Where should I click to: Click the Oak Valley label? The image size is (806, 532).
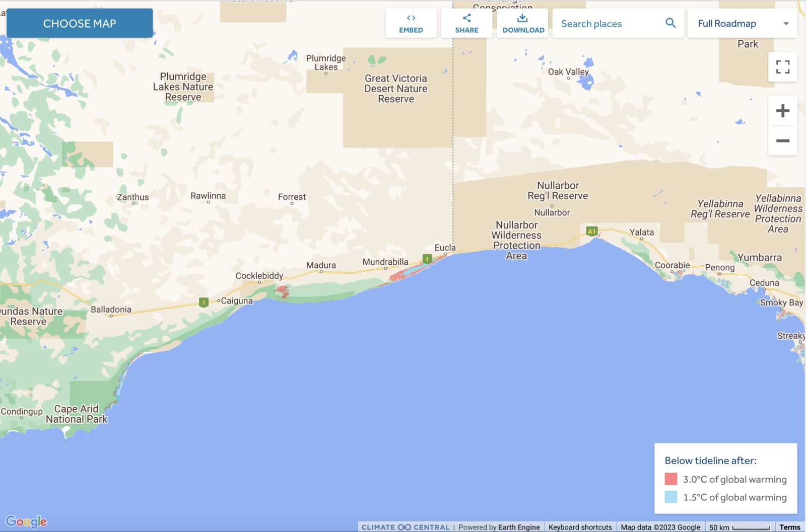[x=568, y=71]
